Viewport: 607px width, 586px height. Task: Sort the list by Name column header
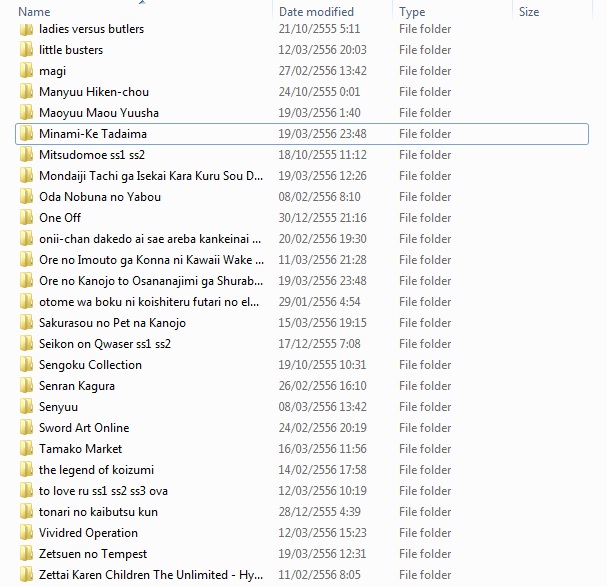(34, 12)
